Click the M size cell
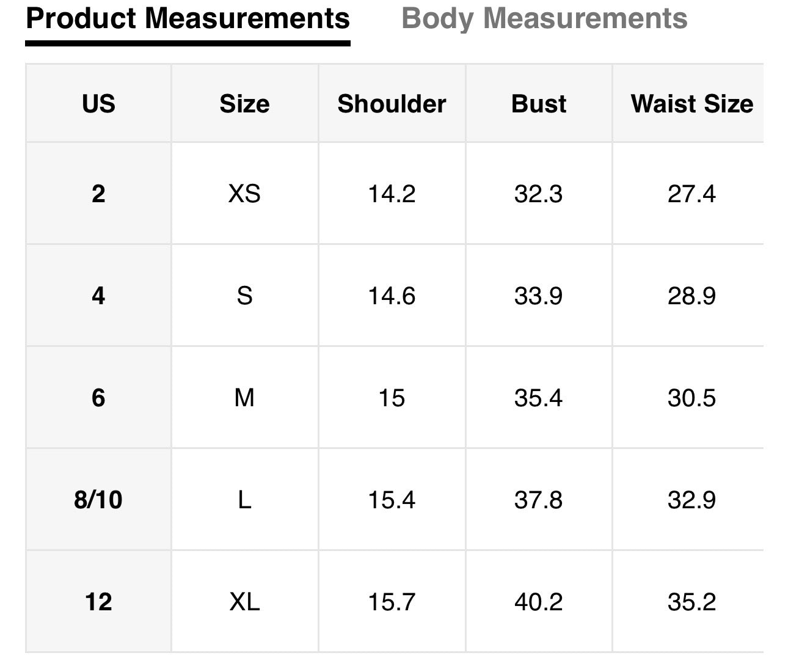 pyautogui.click(x=244, y=398)
